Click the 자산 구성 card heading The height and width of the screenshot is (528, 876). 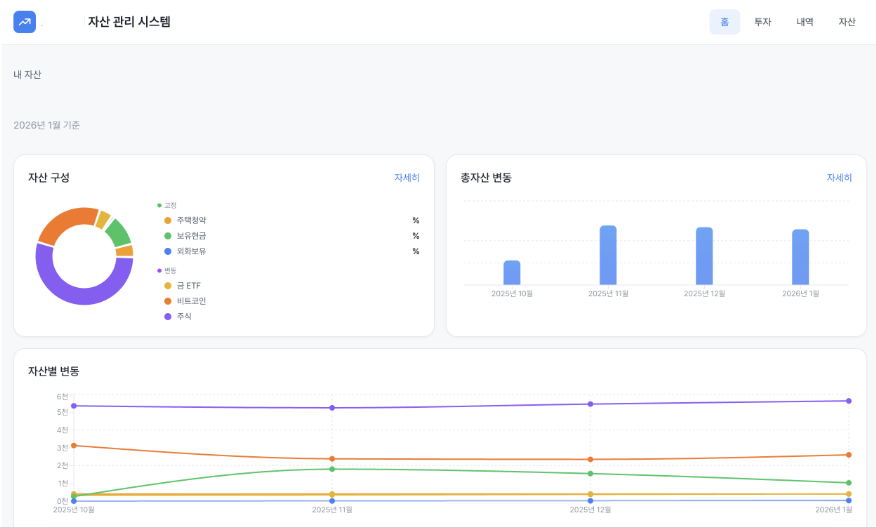tap(49, 178)
